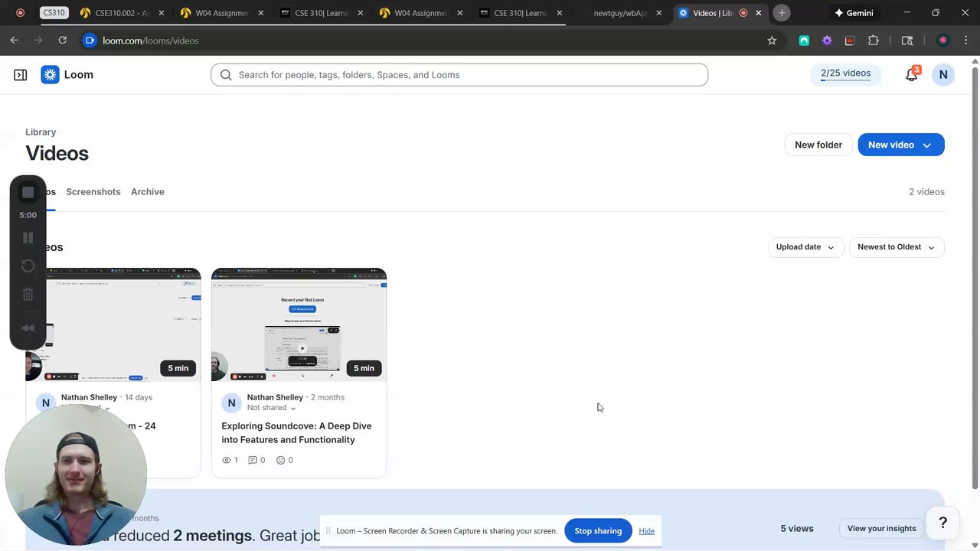Click the rewind arrow on the recorder bar

coord(28,328)
